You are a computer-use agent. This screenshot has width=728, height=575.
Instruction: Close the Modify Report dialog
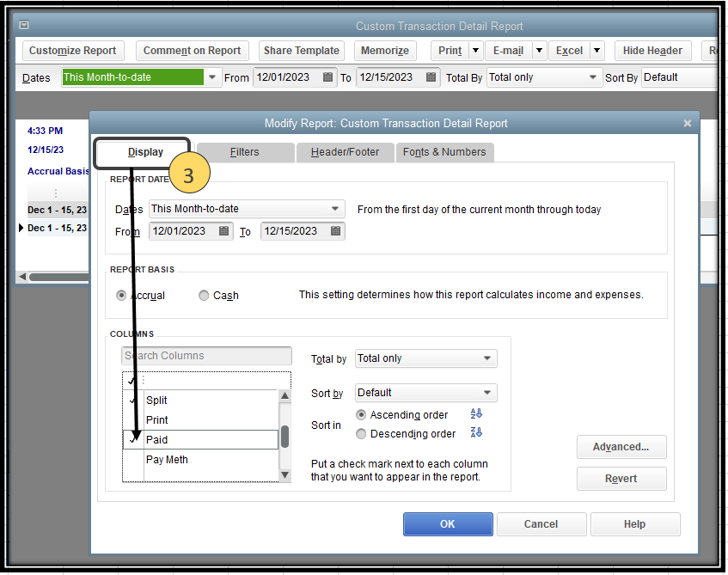(x=687, y=123)
